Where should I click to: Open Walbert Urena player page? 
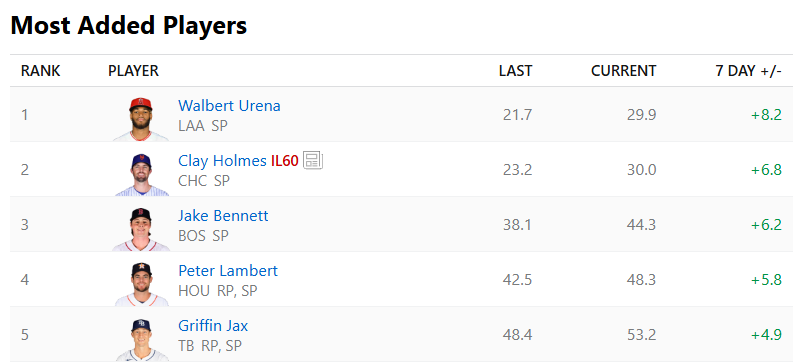pos(229,106)
